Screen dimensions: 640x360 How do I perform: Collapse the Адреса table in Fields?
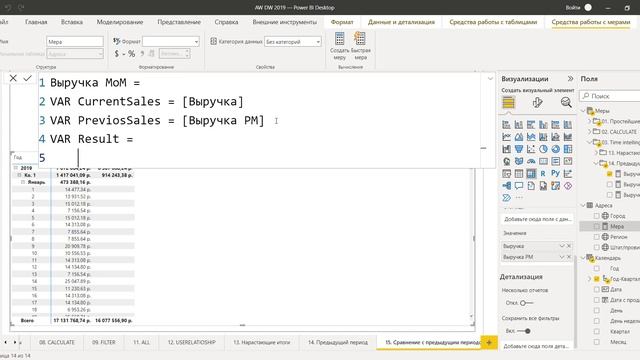(583, 205)
